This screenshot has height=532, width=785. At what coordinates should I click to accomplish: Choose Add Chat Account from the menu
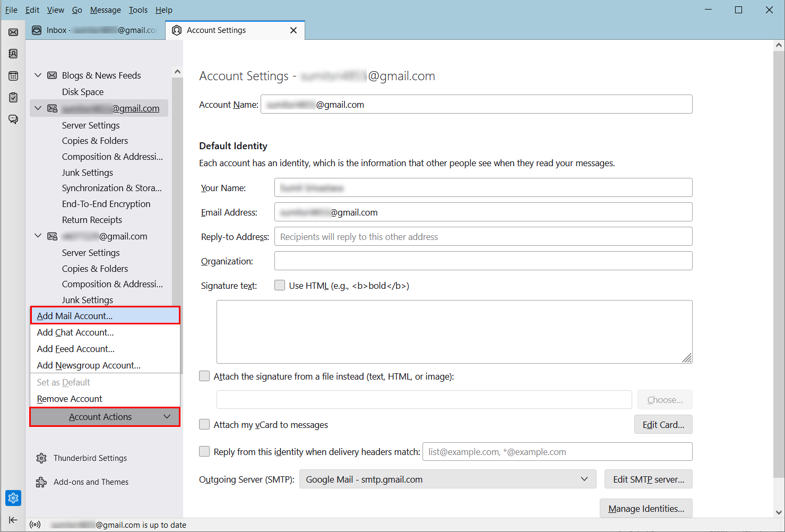point(105,332)
